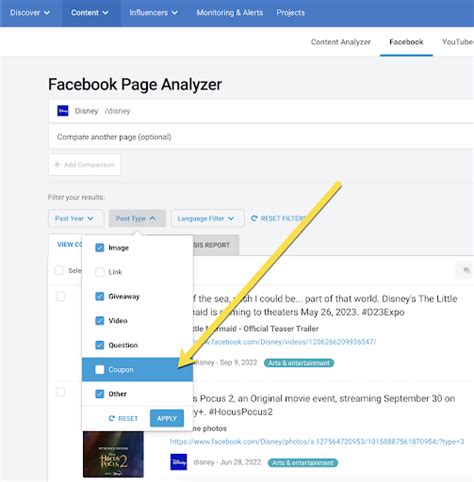474x482 pixels.
Task: Click Arts & entertainment tag on Sep 9 post
Action: click(x=299, y=363)
